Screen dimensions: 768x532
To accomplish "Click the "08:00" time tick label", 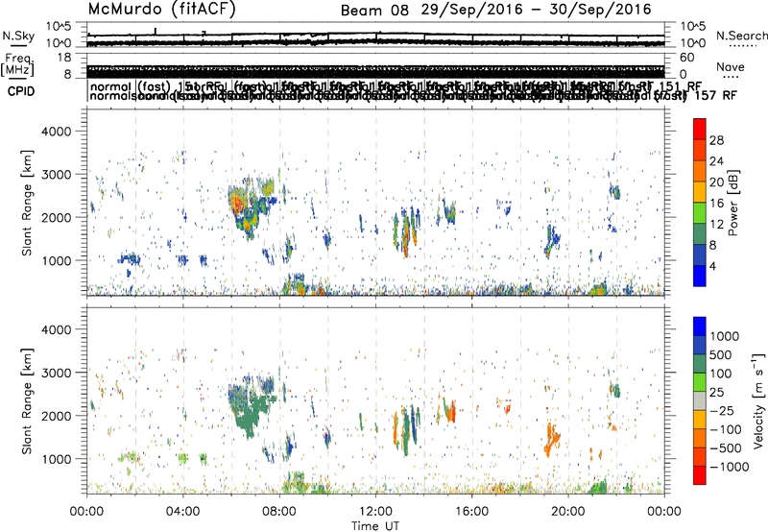I will point(279,512).
